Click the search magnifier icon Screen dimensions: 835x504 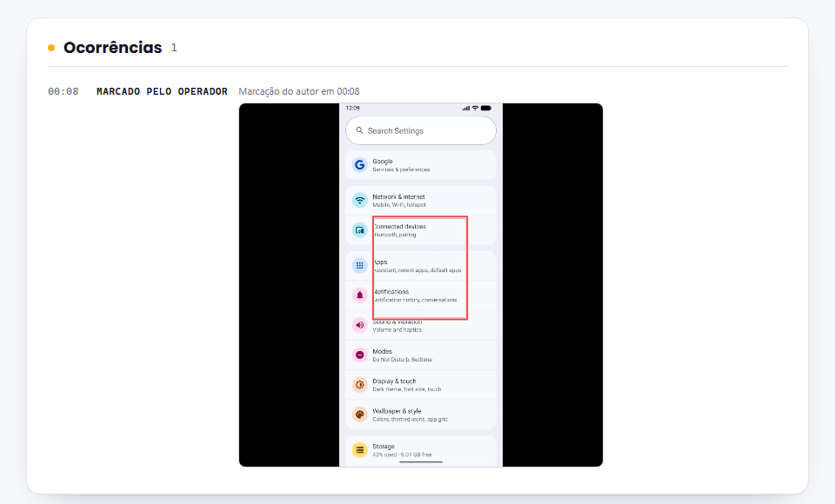[359, 130]
